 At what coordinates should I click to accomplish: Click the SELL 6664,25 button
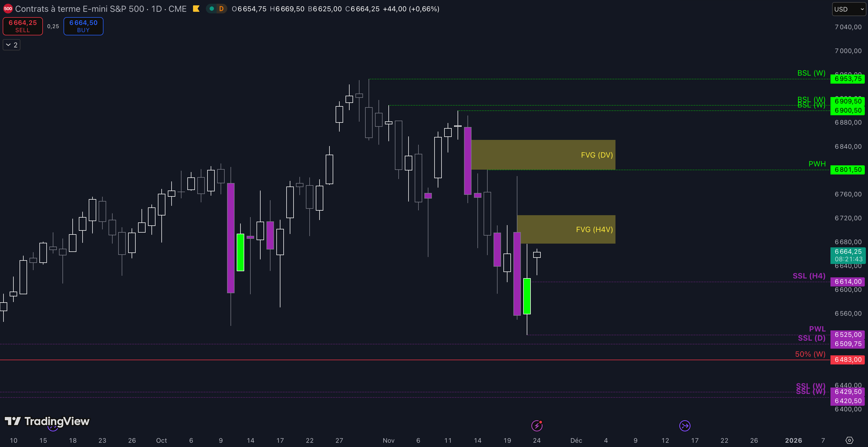(23, 26)
